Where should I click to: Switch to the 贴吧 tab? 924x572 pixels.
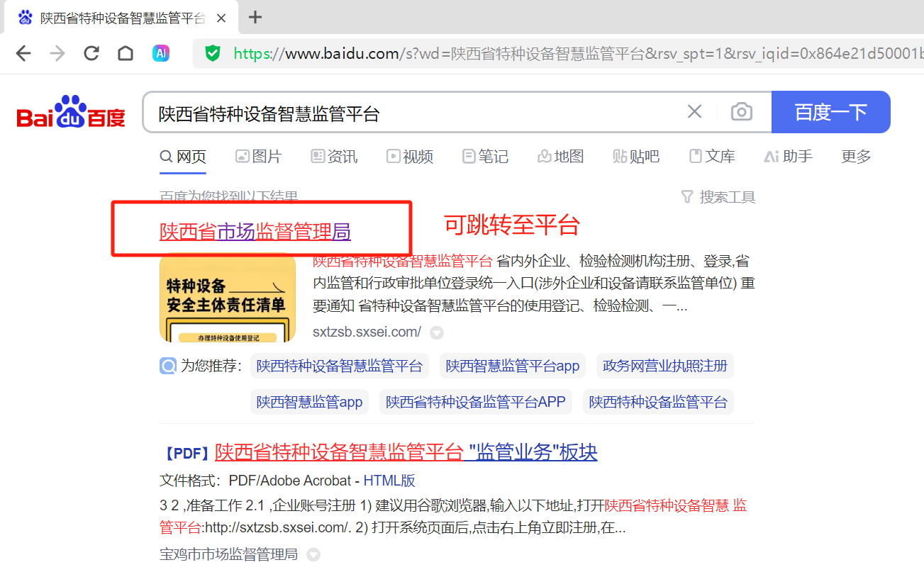click(636, 157)
